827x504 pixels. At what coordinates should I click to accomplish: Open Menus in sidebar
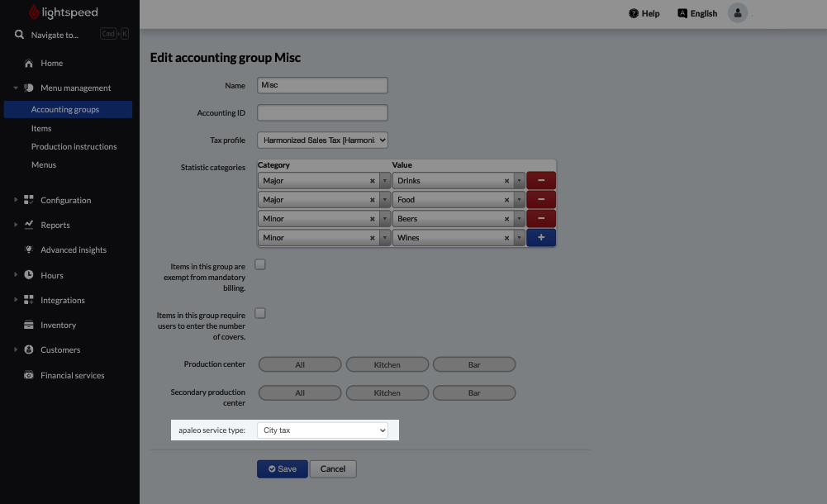[x=44, y=164]
